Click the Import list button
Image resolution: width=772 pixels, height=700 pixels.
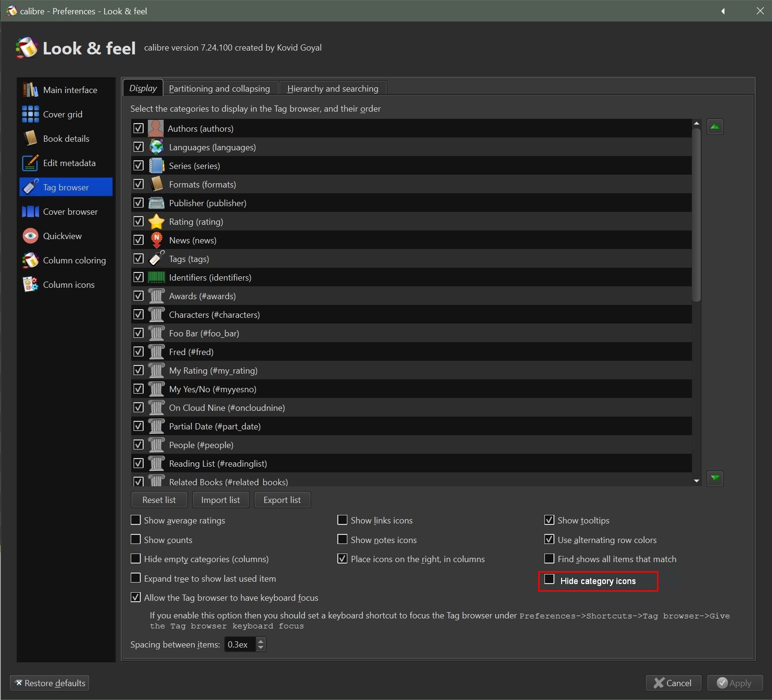click(220, 500)
